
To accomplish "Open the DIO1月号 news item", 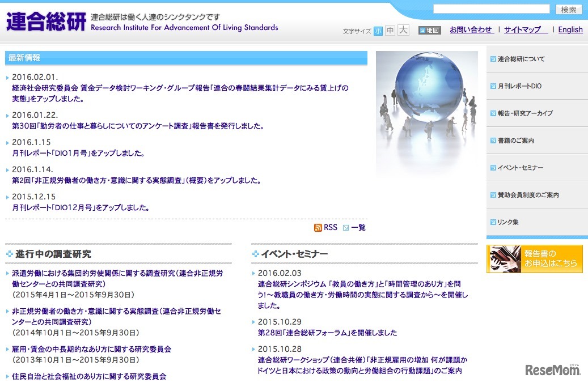I will point(78,153).
